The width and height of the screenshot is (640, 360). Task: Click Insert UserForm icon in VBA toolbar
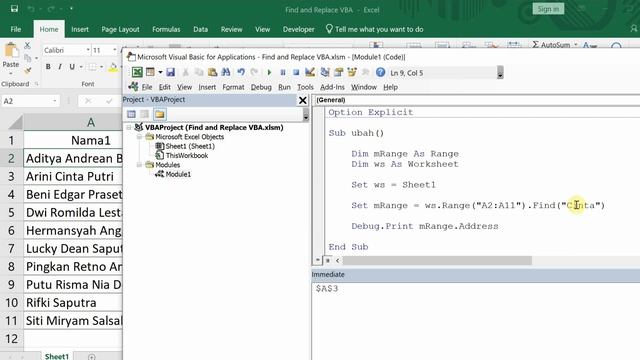coord(150,72)
